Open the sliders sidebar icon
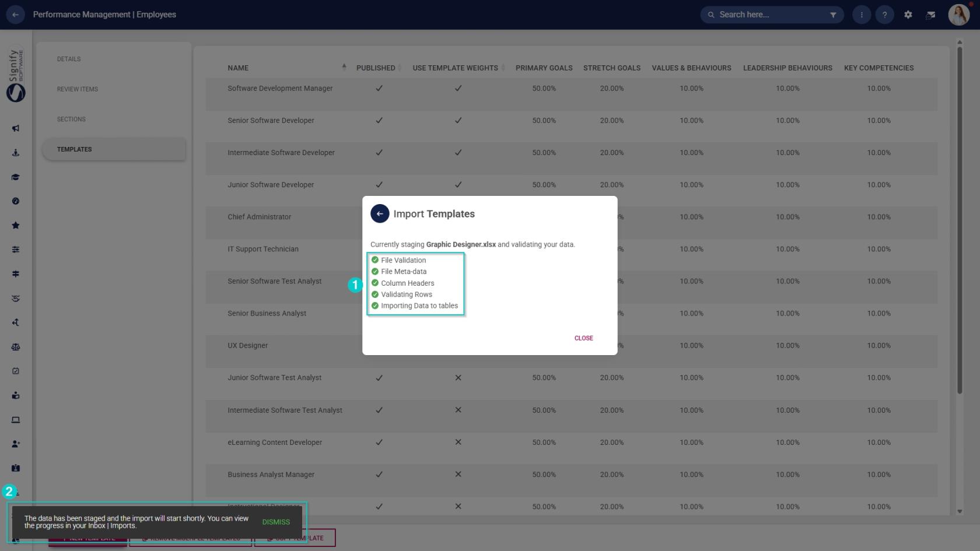Screen dimensions: 980x551 pos(16,250)
